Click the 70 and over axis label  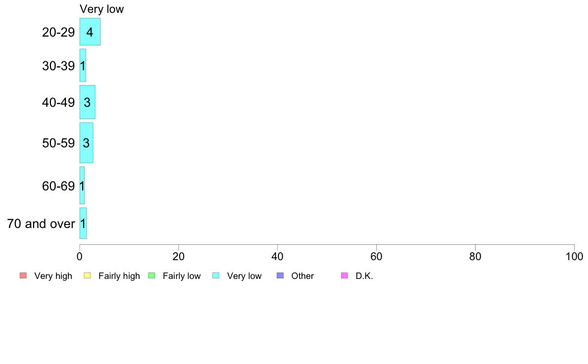coord(41,224)
